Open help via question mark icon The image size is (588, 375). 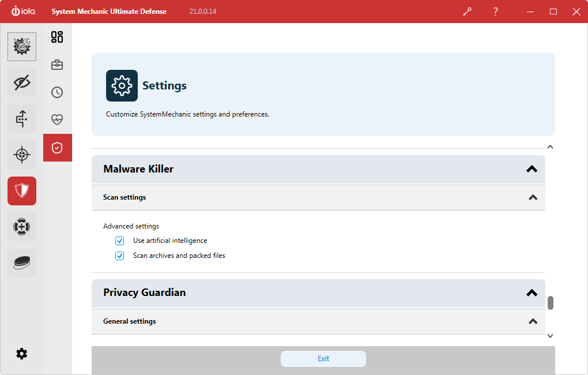tap(495, 12)
